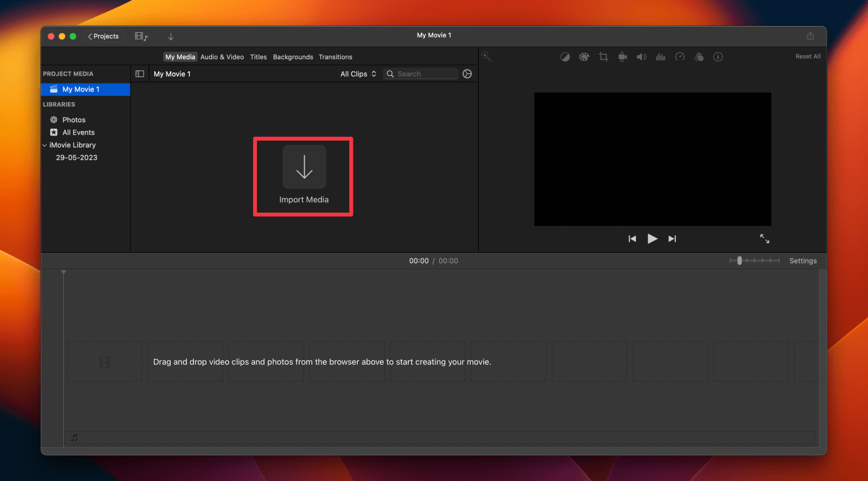
Task: Toggle the media browser view icon
Action: [x=140, y=36]
